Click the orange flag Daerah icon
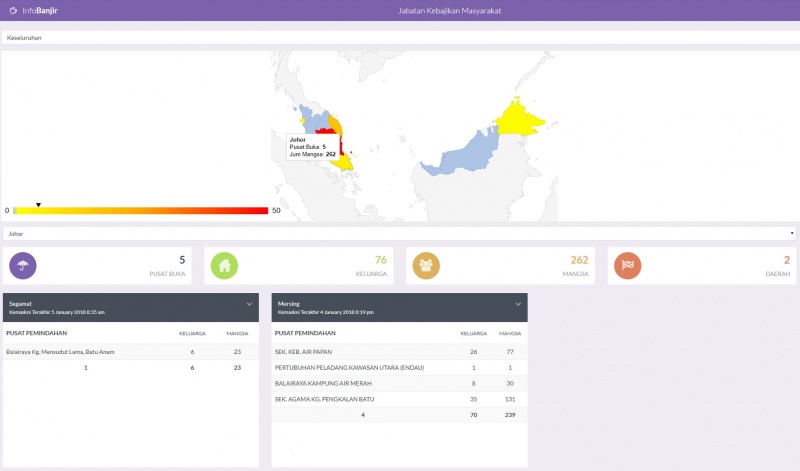The image size is (800, 471). click(x=628, y=265)
